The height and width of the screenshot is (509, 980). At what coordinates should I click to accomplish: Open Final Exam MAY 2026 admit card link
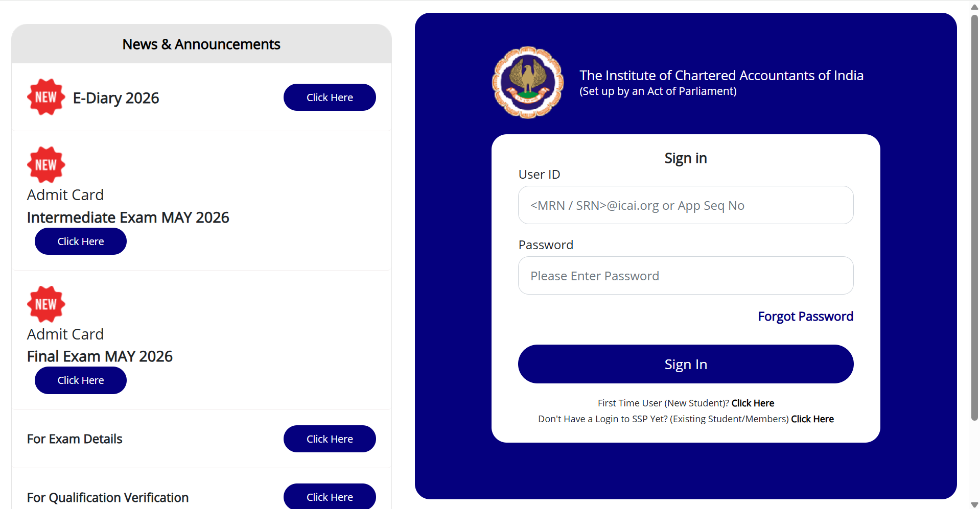point(80,380)
